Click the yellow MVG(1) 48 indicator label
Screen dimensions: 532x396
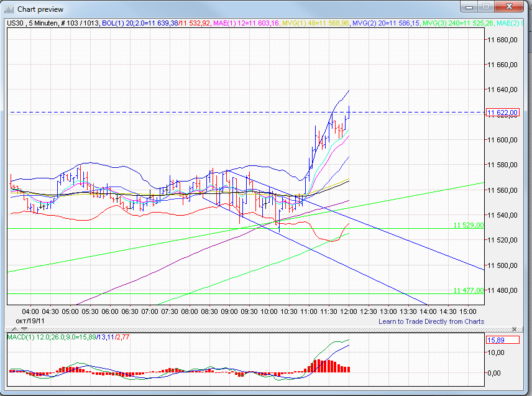point(315,24)
